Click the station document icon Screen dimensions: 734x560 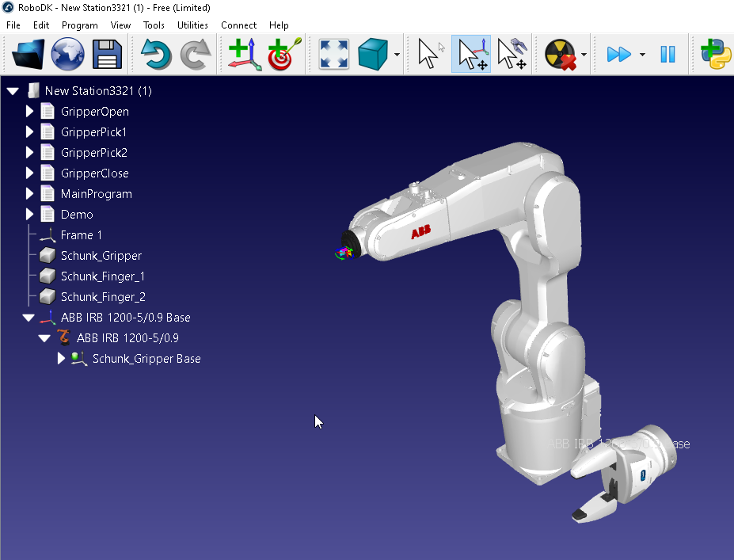point(33,90)
